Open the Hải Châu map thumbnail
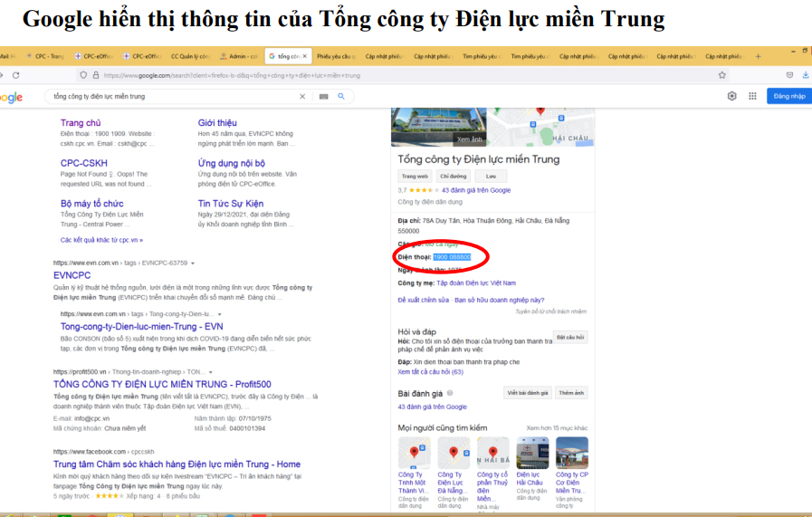Viewport: 812px width, 517px height. click(x=540, y=127)
